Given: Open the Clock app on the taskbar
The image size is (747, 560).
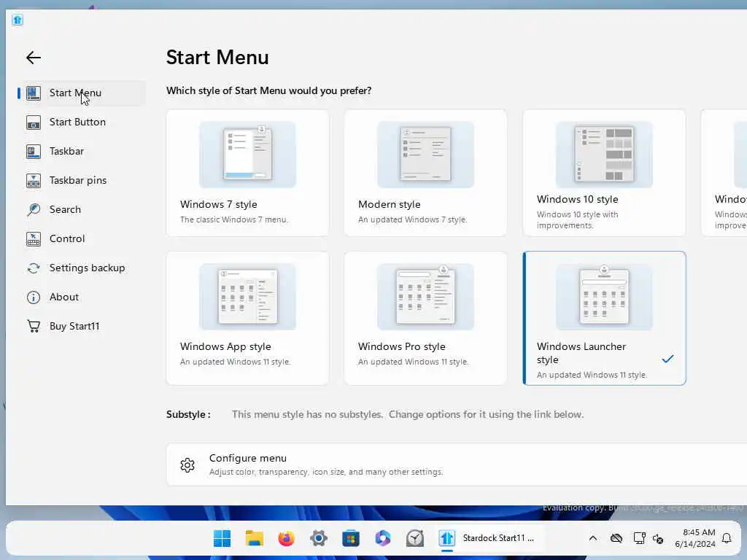Looking at the screenshot, I should [x=415, y=539].
